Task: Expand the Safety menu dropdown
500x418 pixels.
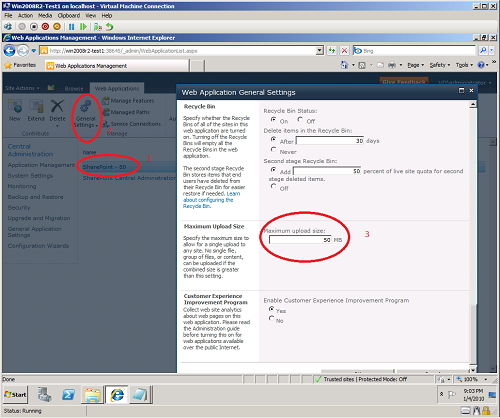Action: click(440, 65)
